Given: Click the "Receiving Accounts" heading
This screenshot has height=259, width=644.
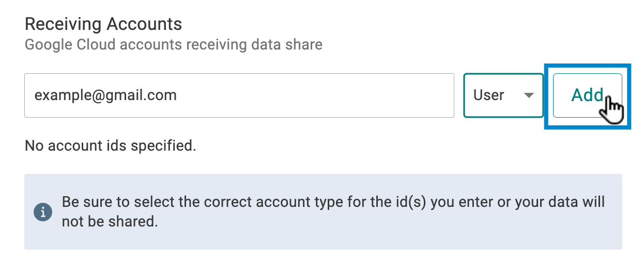Looking at the screenshot, I should (x=103, y=24).
